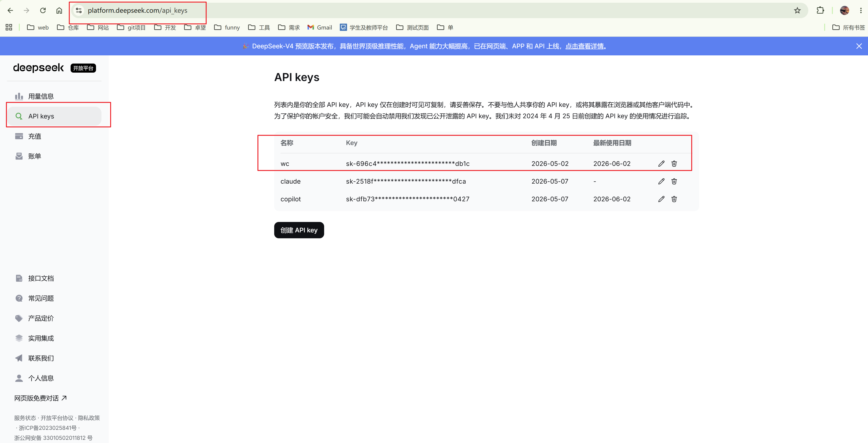The width and height of the screenshot is (868, 443).
Task: Click the deepseek logo in the sidebar
Action: 38,68
